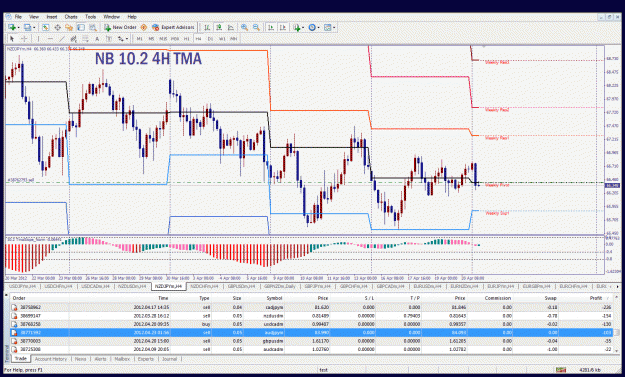This screenshot has width=625, height=377.
Task: Set timeframe to H1
Action: 187,39
